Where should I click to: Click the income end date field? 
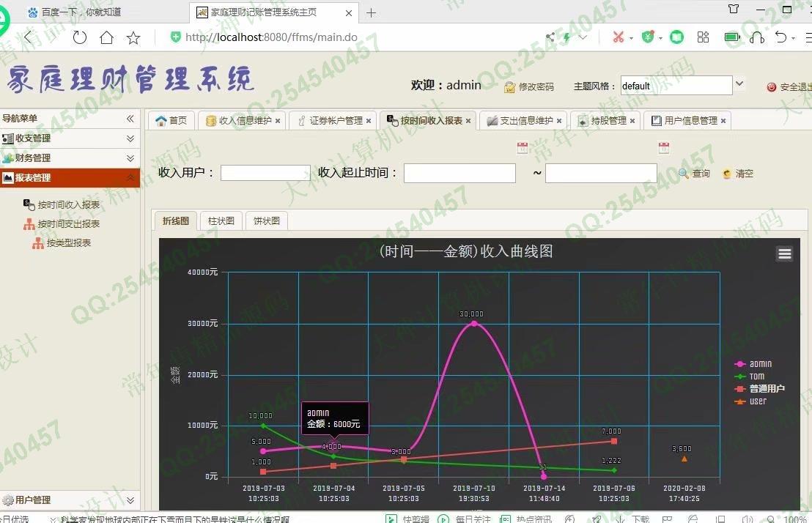pyautogui.click(x=601, y=173)
